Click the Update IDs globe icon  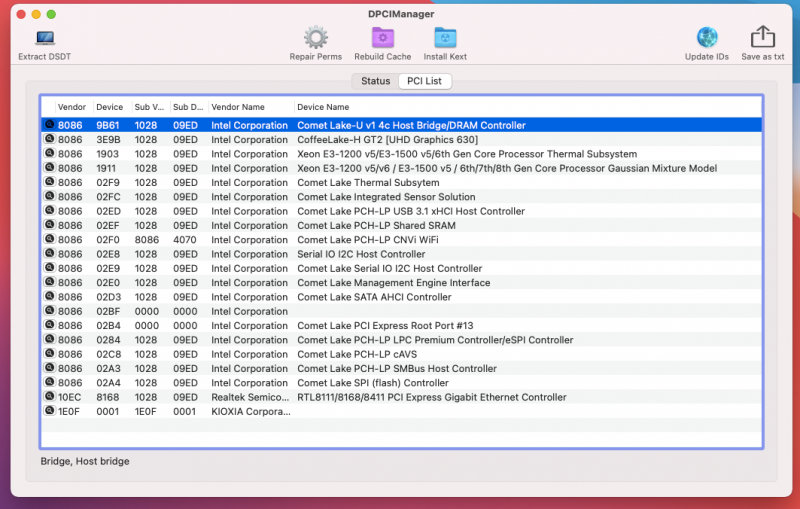click(x=707, y=38)
